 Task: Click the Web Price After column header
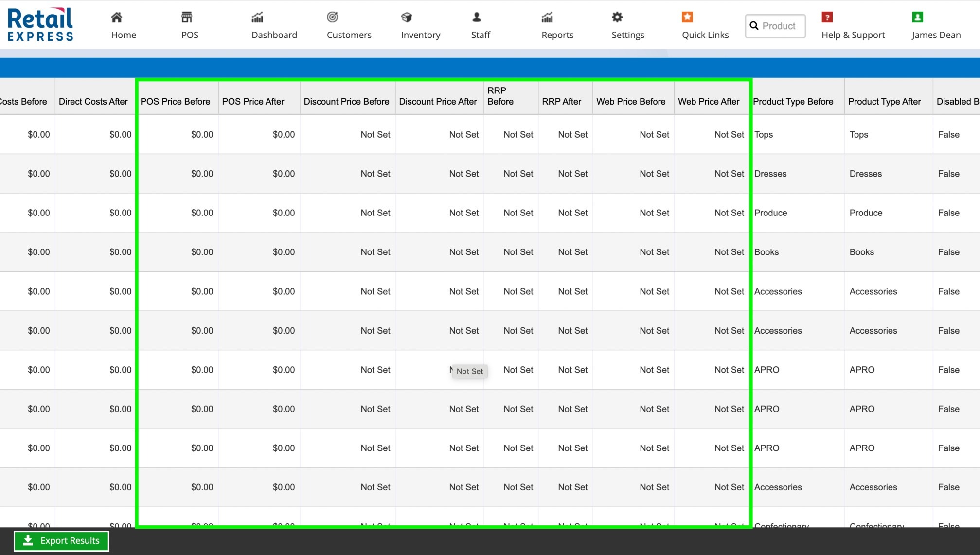tap(709, 102)
